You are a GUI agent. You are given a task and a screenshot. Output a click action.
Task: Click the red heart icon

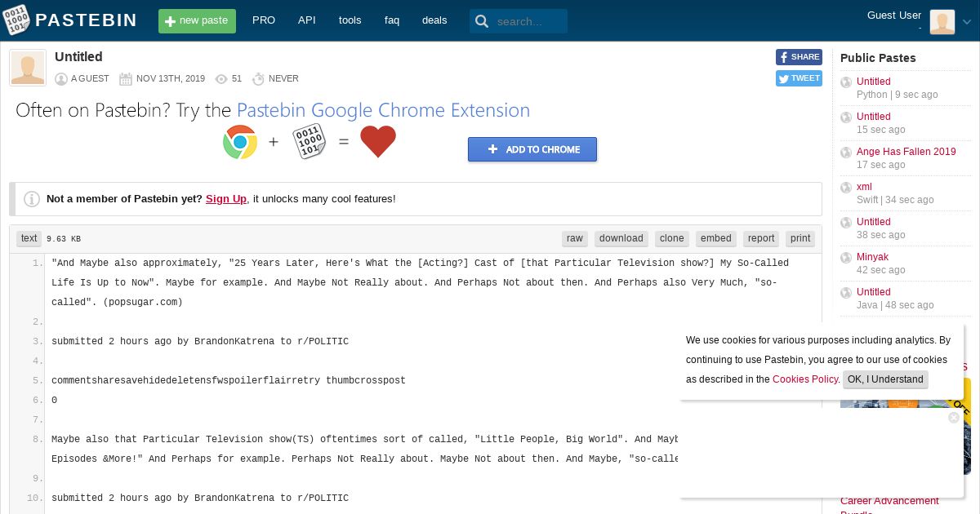pyautogui.click(x=378, y=142)
